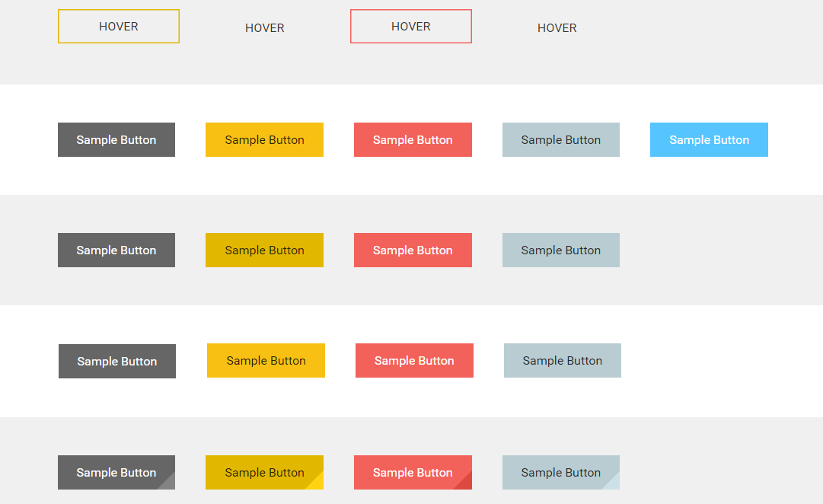Click the pale blue-gray Sample Button in the third Sample row
Viewport: 823px width, 504px height.
point(563,361)
